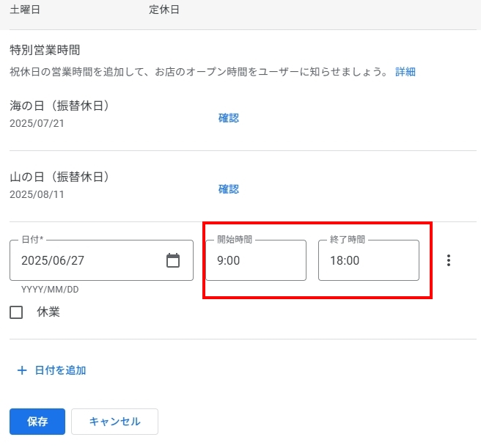Click the 特別営業時間 section heading
Screen dimensions: 481x448
click(45, 51)
